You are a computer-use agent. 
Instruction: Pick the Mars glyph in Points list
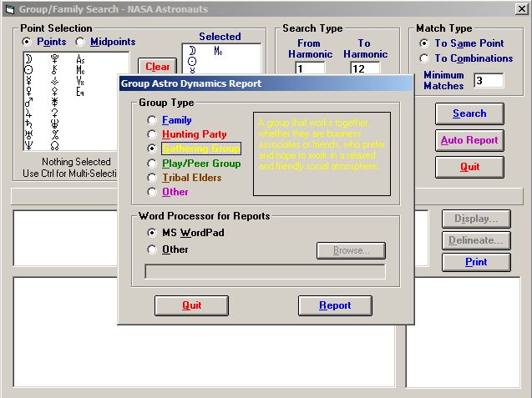pyautogui.click(x=28, y=103)
